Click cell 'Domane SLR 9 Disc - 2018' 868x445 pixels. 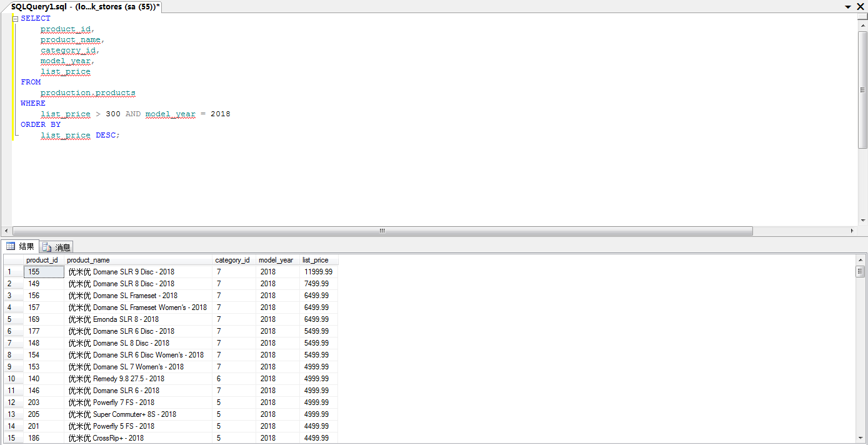(139, 272)
